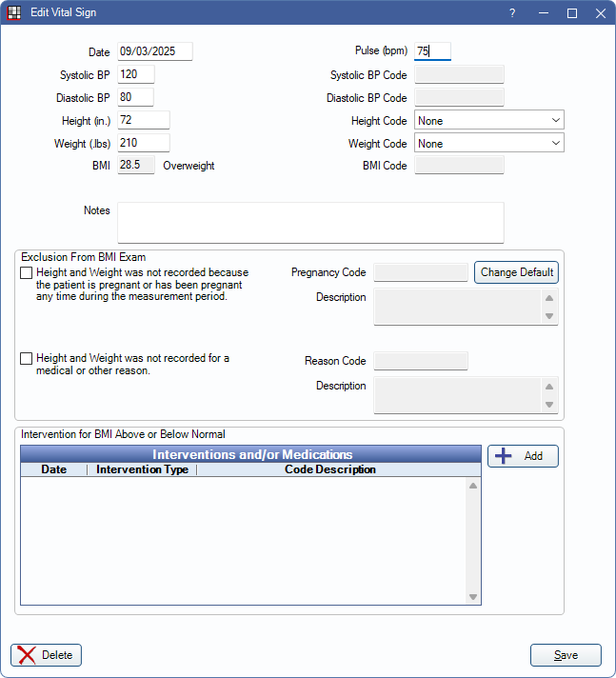Save the vital sign entry
Image resolution: width=616 pixels, height=678 pixels.
566,655
